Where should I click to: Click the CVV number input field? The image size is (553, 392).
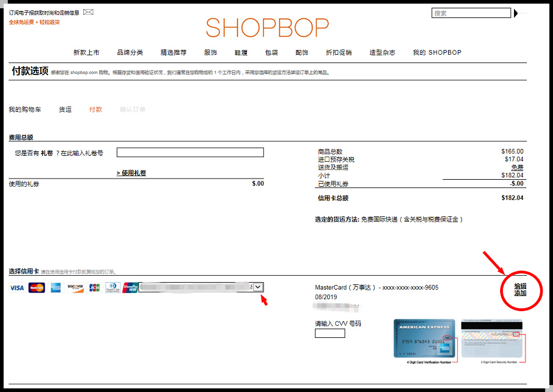[330, 333]
